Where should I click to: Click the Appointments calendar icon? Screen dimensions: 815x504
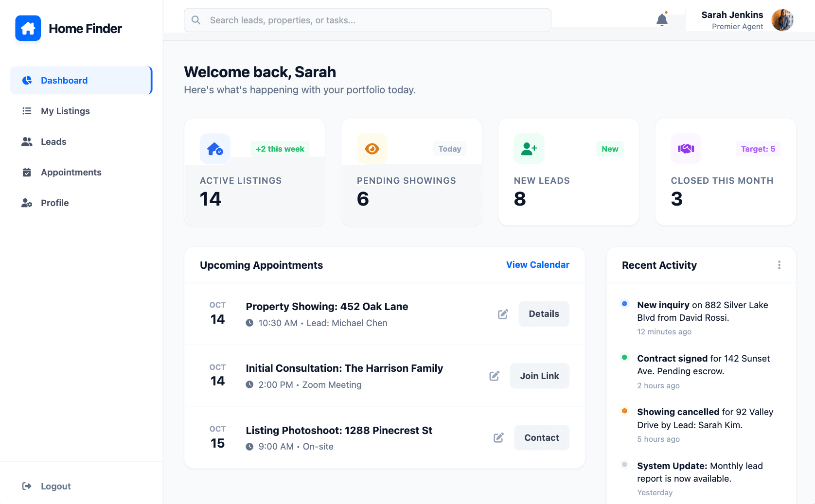[x=27, y=172]
